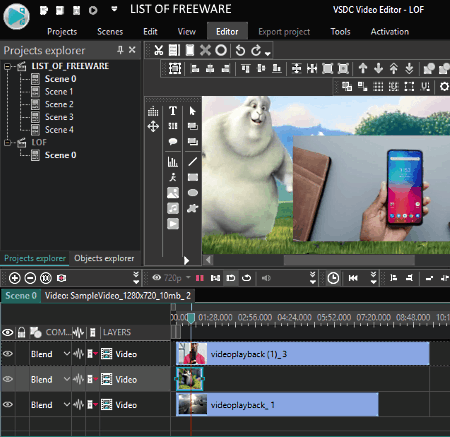
Task: Hide the videoplayback_1 layer eye
Action: tap(8, 404)
